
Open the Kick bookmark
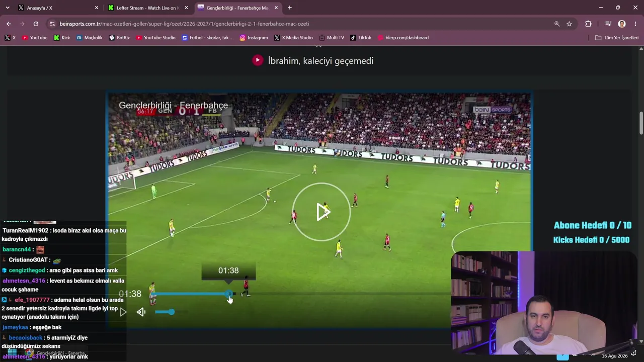pos(62,38)
